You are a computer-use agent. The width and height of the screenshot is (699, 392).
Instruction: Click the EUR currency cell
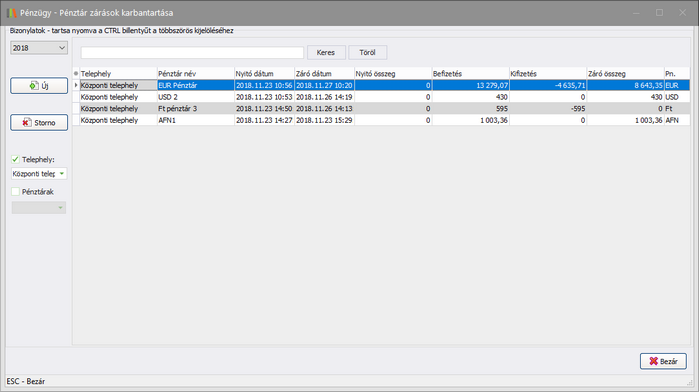click(x=677, y=85)
